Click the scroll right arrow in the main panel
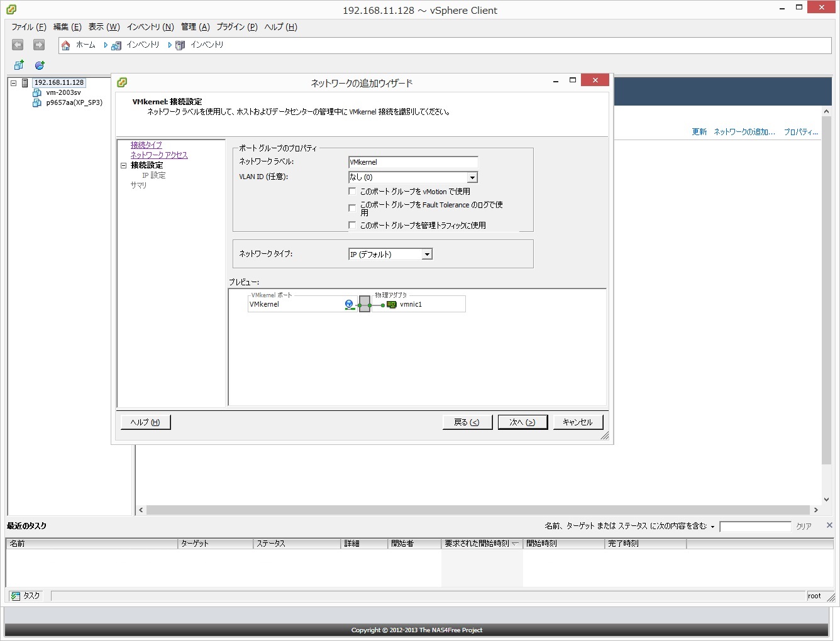Image resolution: width=840 pixels, height=641 pixels. coord(816,510)
